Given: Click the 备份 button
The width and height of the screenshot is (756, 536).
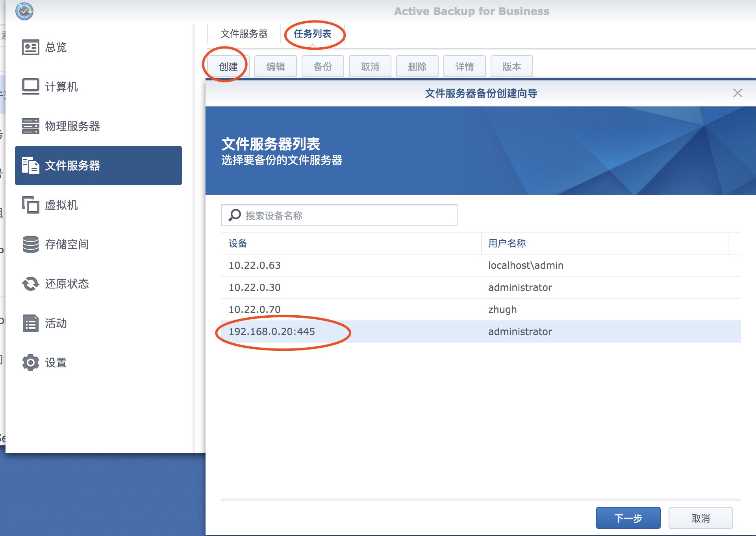Looking at the screenshot, I should pos(323,66).
